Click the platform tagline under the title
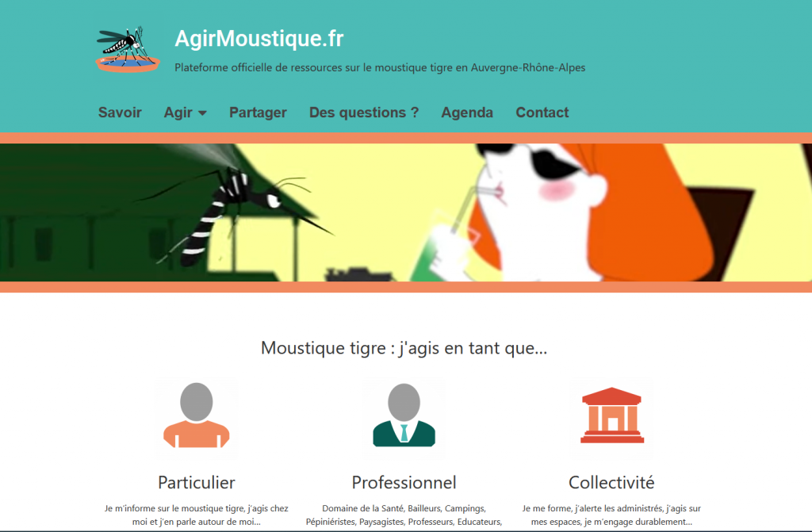Viewport: 812px width, 532px height. tap(380, 68)
